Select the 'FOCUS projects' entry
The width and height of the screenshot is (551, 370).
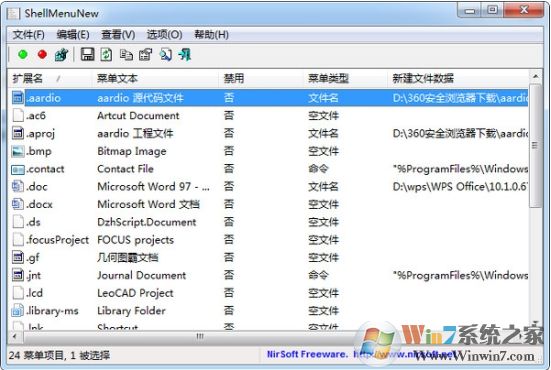coord(135,240)
